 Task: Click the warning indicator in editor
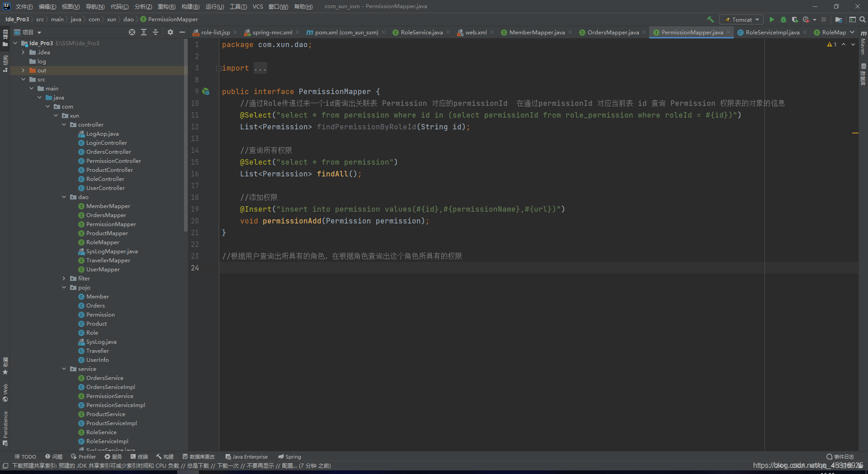coord(832,44)
